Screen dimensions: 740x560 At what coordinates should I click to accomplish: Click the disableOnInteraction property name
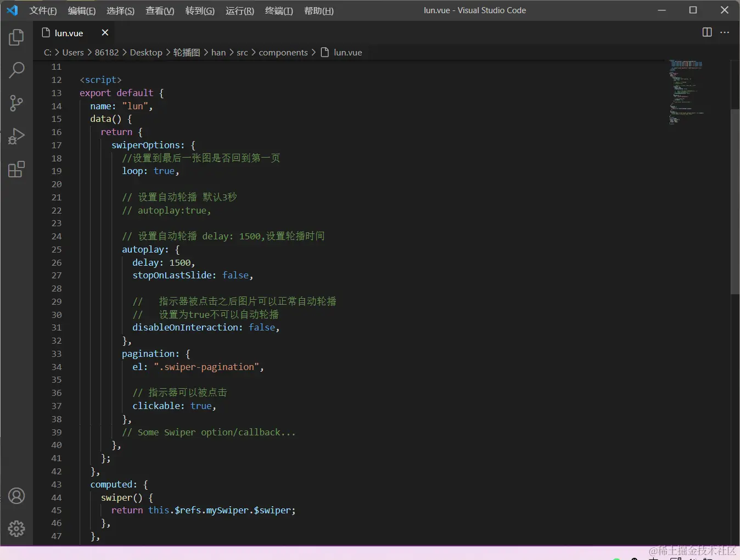pyautogui.click(x=185, y=328)
